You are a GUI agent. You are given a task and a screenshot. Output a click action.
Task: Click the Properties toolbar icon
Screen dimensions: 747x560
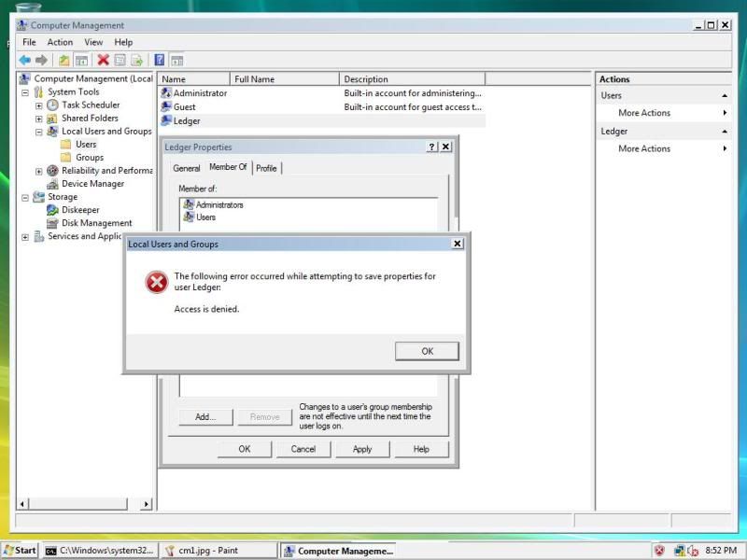(120, 60)
